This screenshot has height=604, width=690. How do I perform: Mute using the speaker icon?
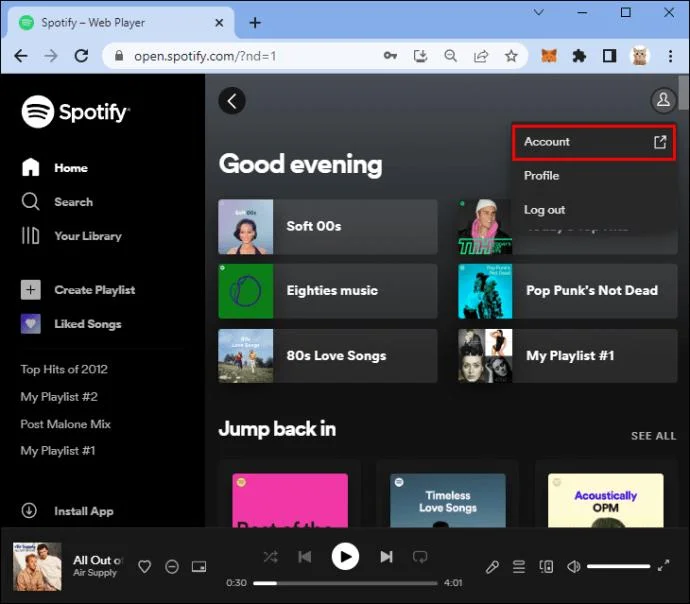pyautogui.click(x=574, y=567)
